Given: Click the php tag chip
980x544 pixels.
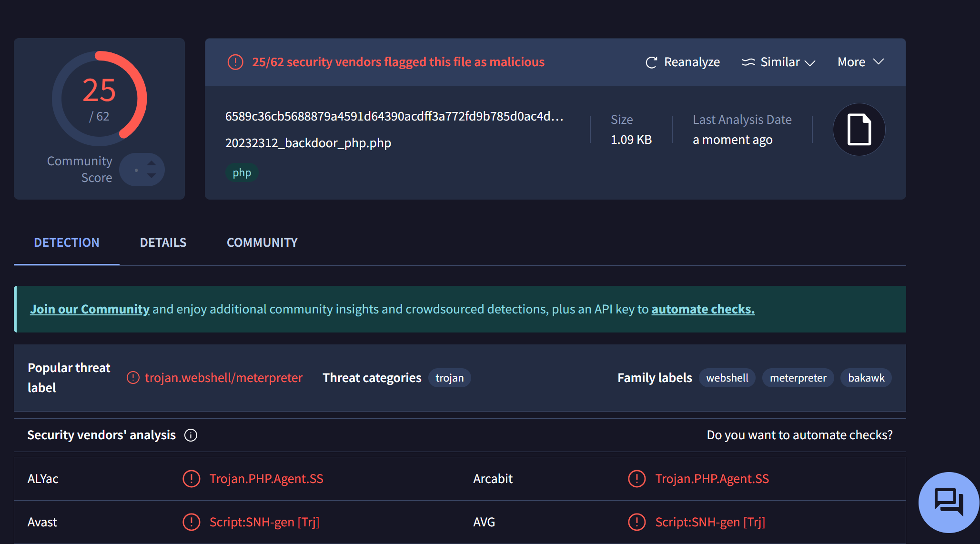Looking at the screenshot, I should pos(242,173).
